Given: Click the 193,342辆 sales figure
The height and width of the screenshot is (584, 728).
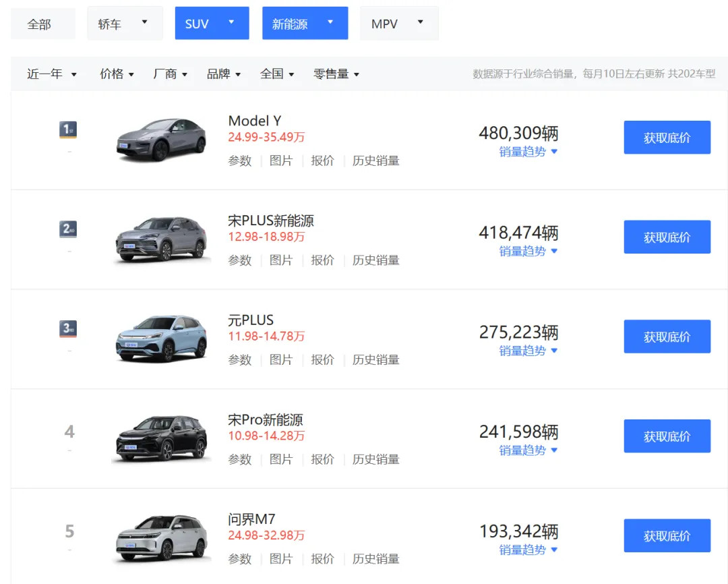Looking at the screenshot, I should coord(518,531).
